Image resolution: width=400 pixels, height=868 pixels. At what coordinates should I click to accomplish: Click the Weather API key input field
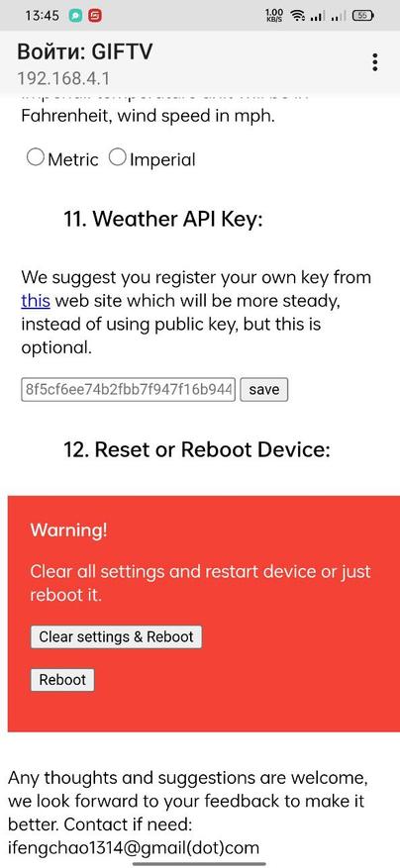pyautogui.click(x=129, y=389)
